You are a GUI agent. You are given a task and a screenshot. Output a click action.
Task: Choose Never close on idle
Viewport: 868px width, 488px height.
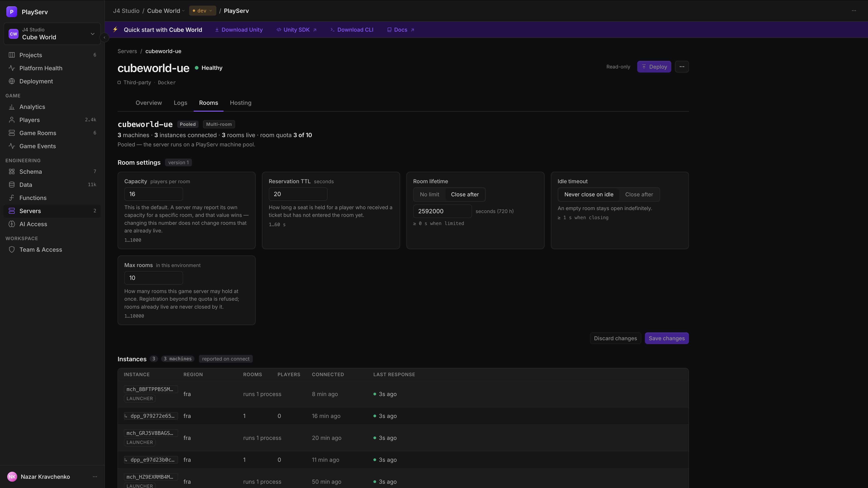589,194
